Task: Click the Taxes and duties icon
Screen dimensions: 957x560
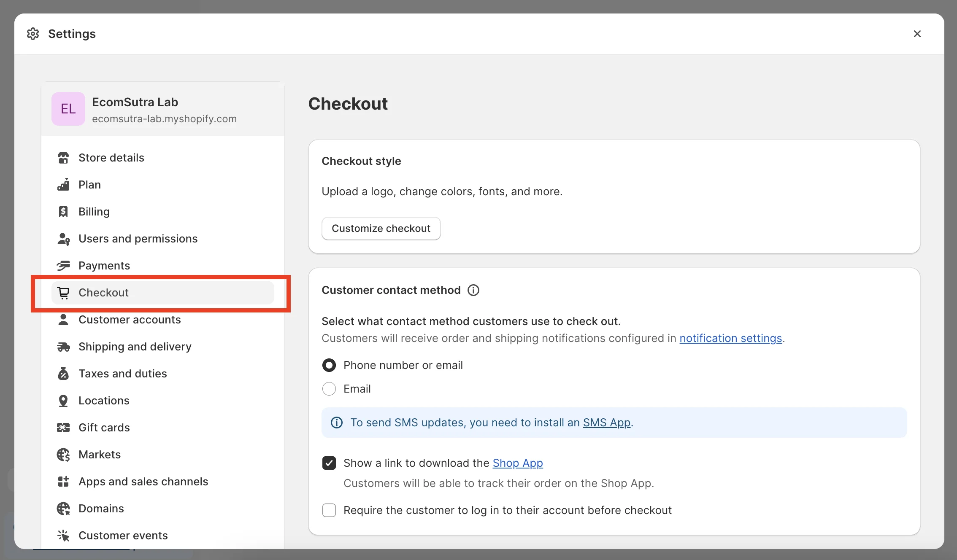Action: 63,374
